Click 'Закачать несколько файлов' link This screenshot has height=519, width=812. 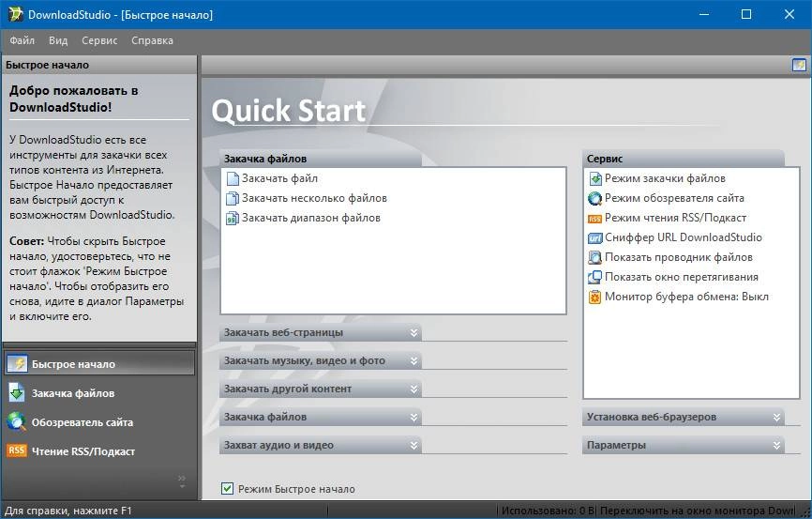click(314, 198)
